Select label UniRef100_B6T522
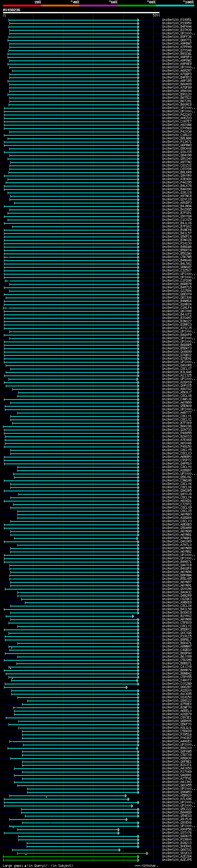 (x=177, y=98)
